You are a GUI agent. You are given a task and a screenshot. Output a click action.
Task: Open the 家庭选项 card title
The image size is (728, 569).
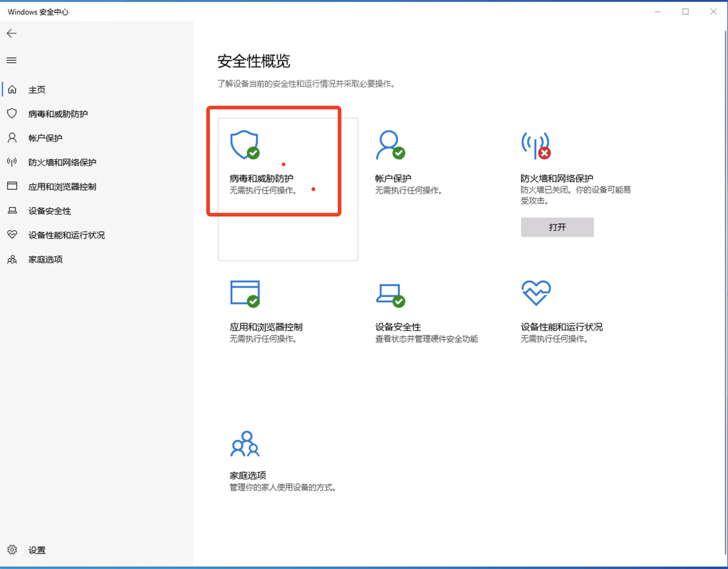[248, 475]
